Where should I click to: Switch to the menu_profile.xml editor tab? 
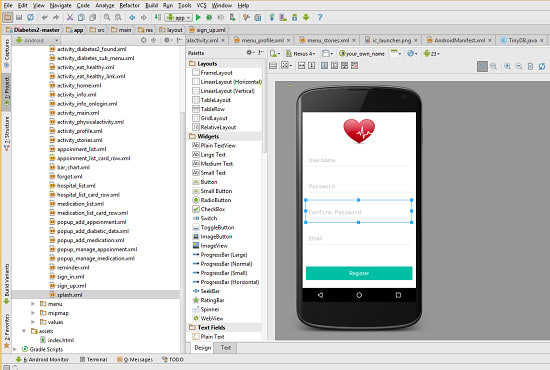(262, 40)
